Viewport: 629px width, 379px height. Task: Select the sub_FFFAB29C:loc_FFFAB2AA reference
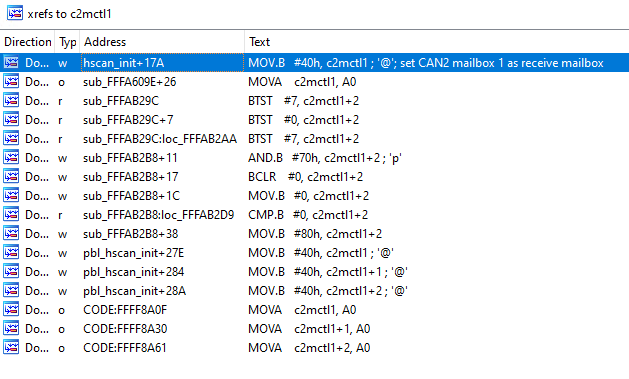(x=160, y=139)
